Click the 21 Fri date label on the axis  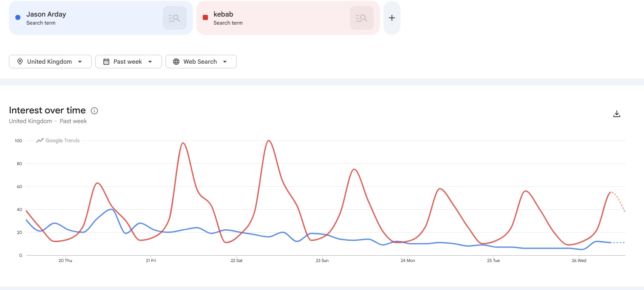(x=151, y=261)
